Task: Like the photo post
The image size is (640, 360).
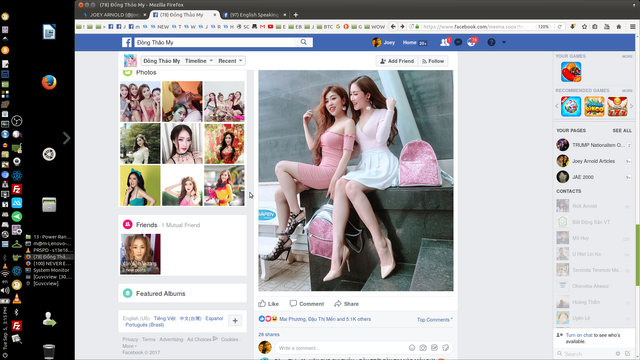Action: point(268,304)
